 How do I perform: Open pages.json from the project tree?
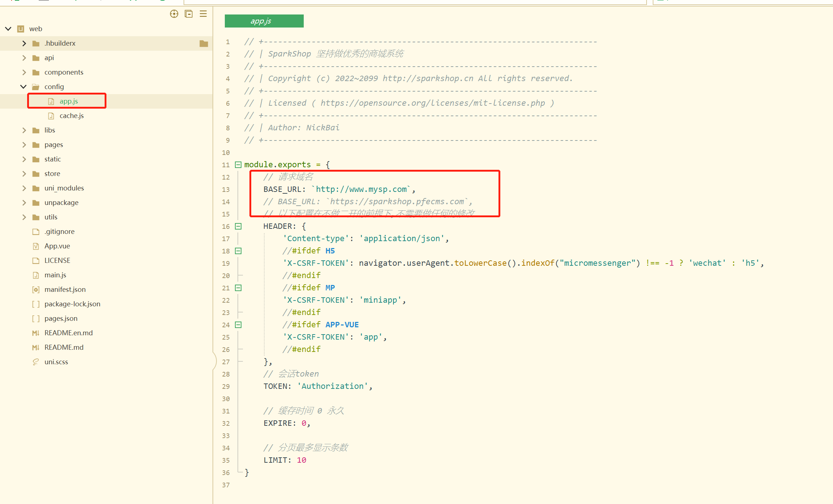pos(61,319)
